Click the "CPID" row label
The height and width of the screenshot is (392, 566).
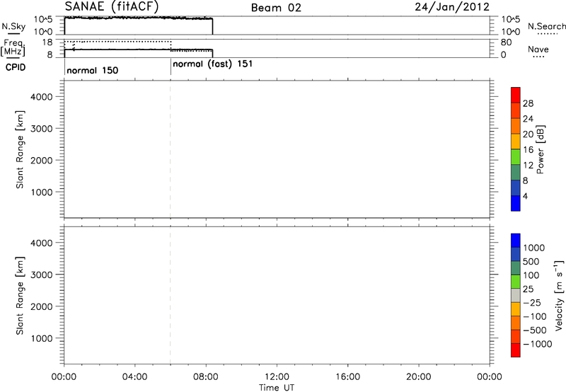pyautogui.click(x=15, y=67)
